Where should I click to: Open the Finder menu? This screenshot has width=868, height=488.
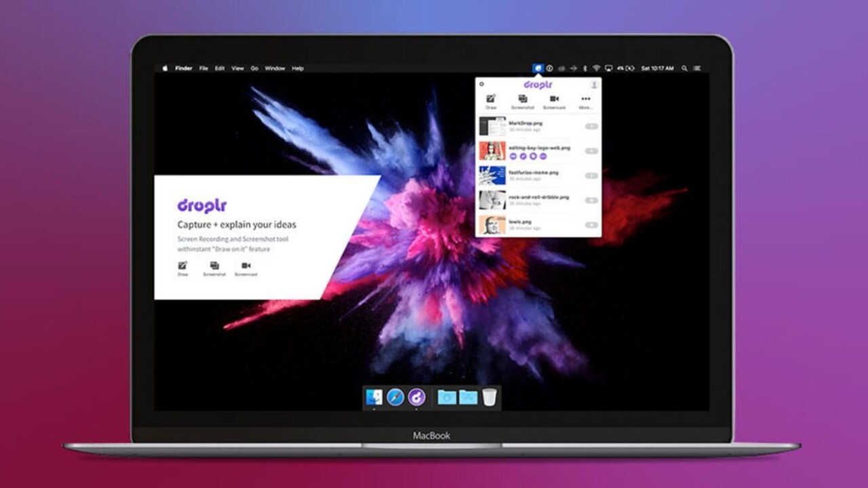tap(184, 68)
